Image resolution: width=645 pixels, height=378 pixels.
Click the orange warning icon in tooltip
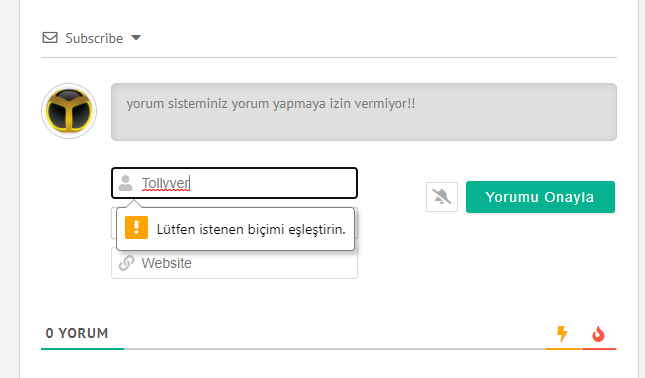[x=137, y=227]
